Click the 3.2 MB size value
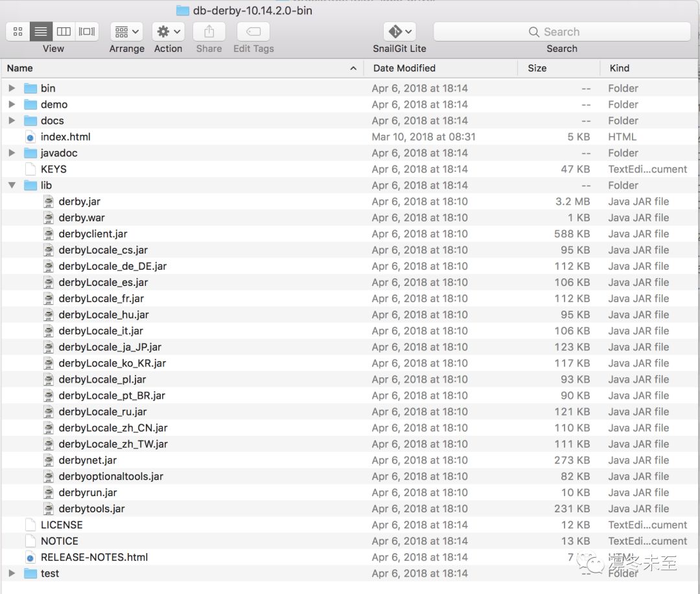 point(573,202)
